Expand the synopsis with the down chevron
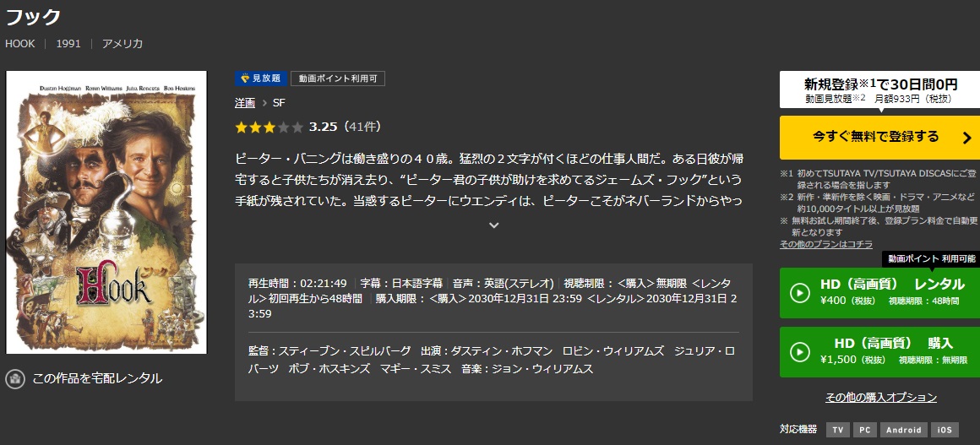Screen dimensions: 980x445 click(x=493, y=225)
